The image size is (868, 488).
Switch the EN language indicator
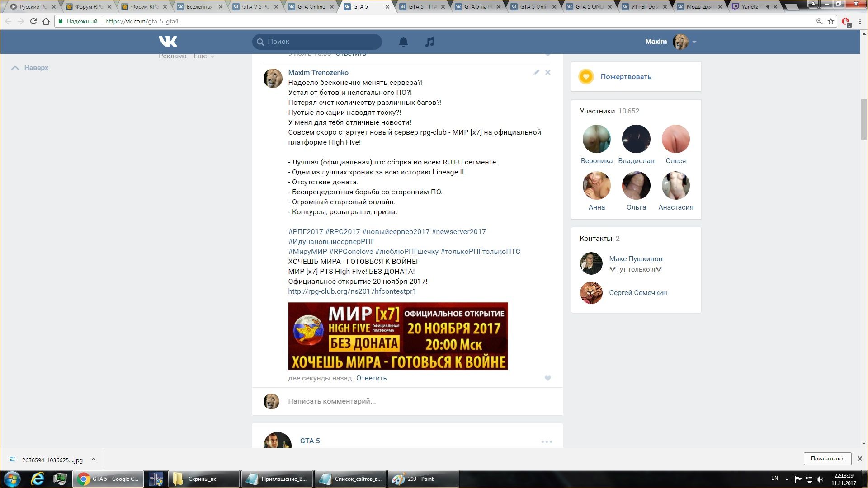pos(774,478)
